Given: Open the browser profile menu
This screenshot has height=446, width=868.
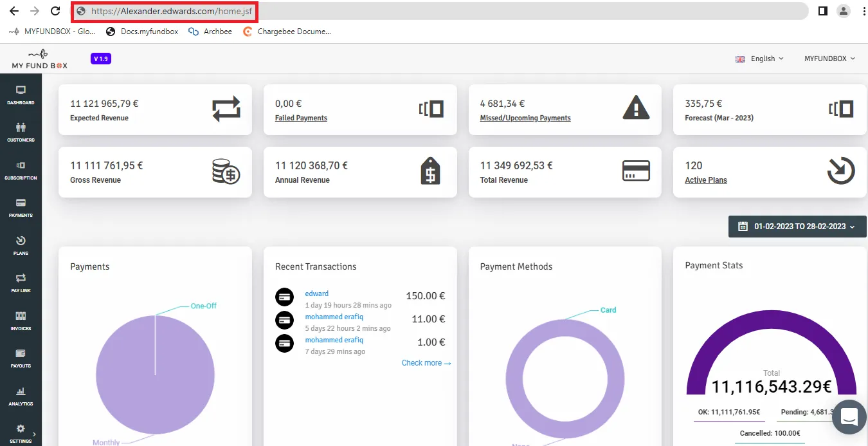Looking at the screenshot, I should [x=843, y=11].
